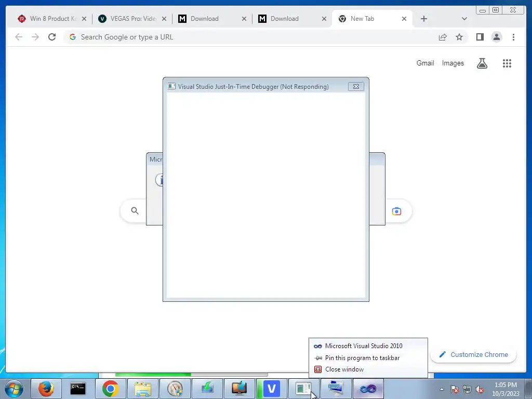The height and width of the screenshot is (399, 532).
Task: Open the Images link
Action: [453, 63]
